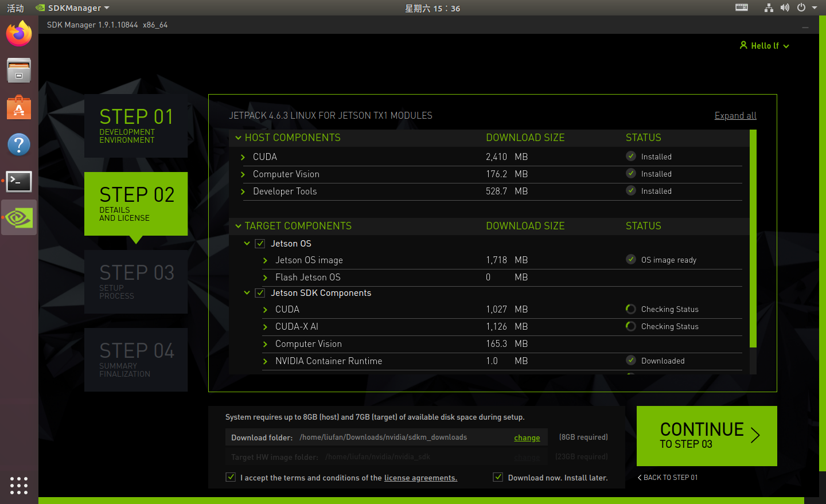The height and width of the screenshot is (504, 826).
Task: Open the Files manager in dock
Action: 19,71
